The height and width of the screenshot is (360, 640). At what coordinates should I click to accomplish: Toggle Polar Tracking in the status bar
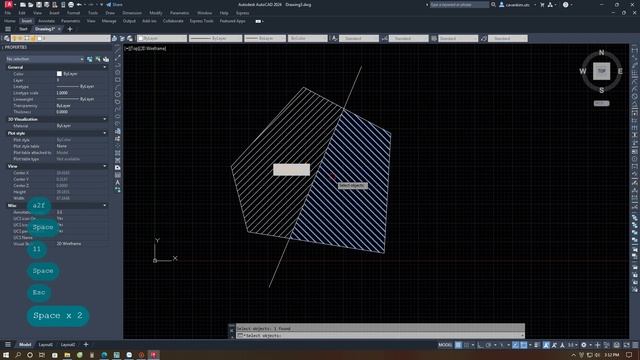pos(488,345)
